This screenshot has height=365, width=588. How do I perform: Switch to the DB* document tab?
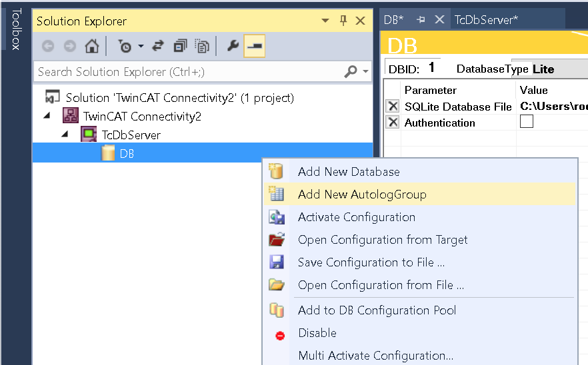pyautogui.click(x=393, y=19)
